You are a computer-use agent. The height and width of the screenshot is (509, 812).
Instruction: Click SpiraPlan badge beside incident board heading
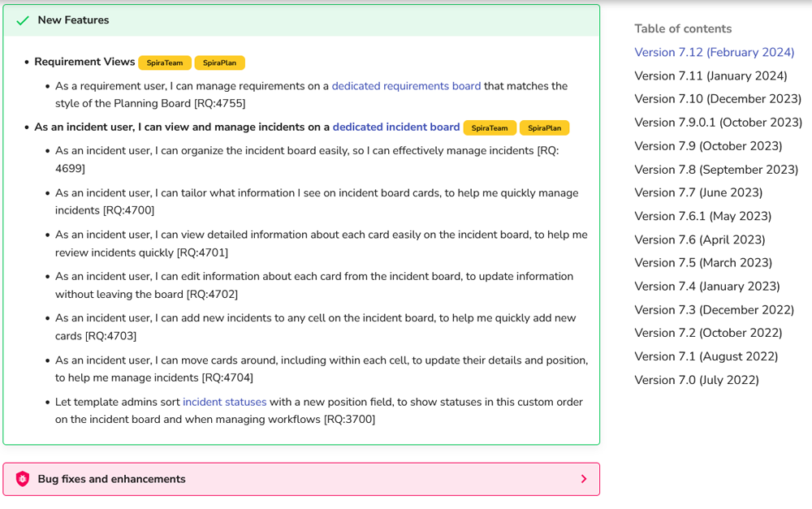545,128
